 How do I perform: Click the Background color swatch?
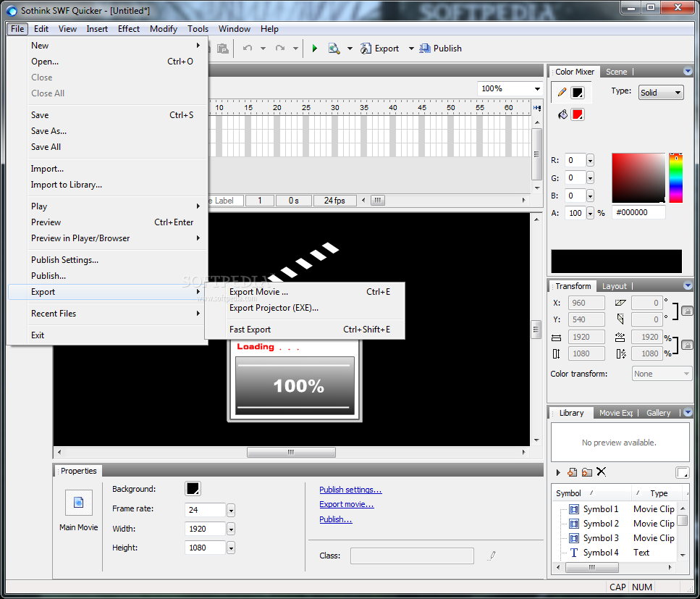point(193,489)
